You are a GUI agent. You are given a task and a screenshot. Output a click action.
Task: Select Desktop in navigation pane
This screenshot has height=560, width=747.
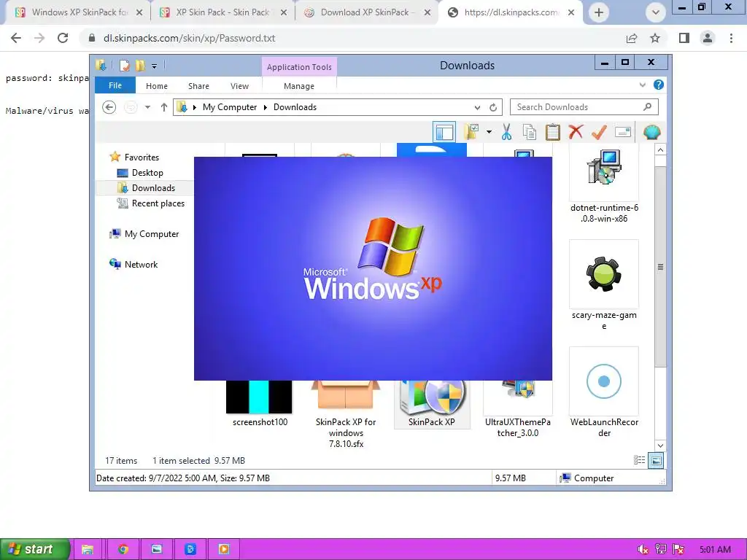click(x=147, y=172)
